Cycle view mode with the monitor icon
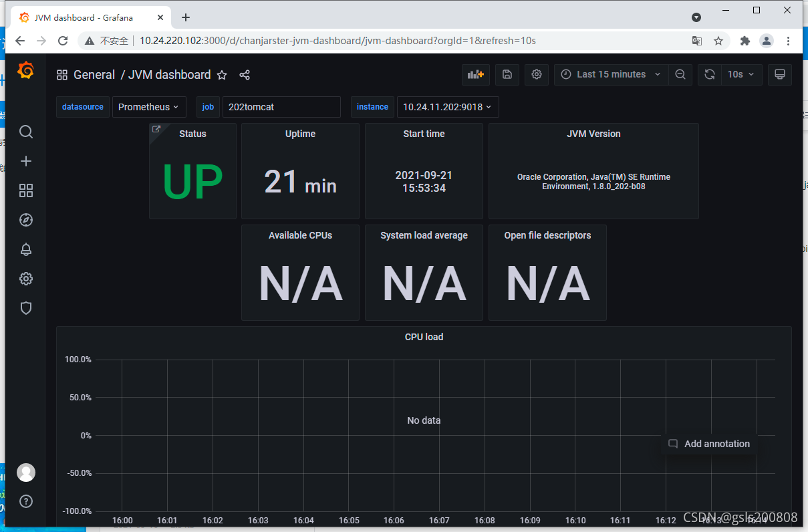 coord(779,74)
